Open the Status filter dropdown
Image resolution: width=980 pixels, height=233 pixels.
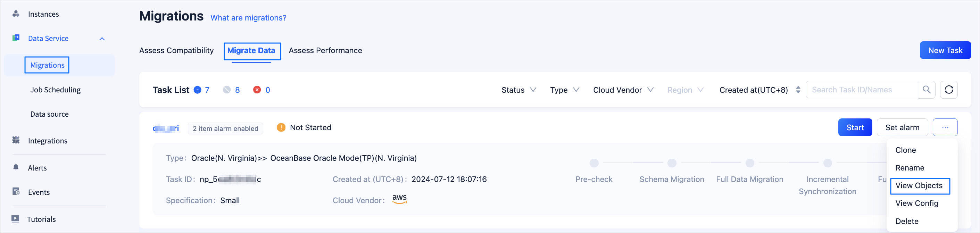[x=518, y=90]
